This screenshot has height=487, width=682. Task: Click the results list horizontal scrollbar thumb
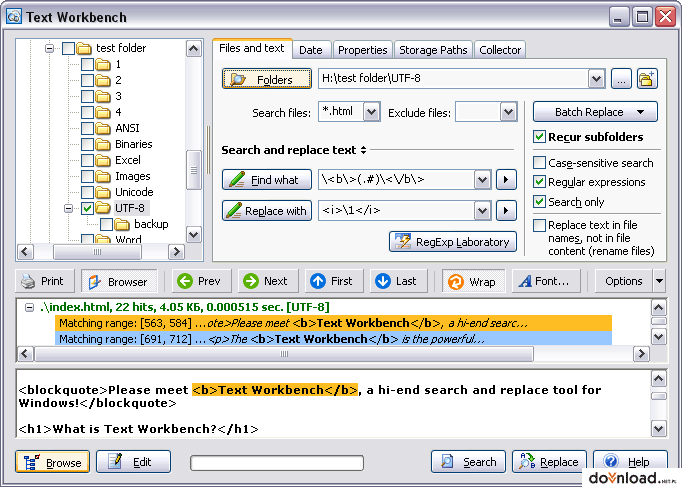pos(284,354)
